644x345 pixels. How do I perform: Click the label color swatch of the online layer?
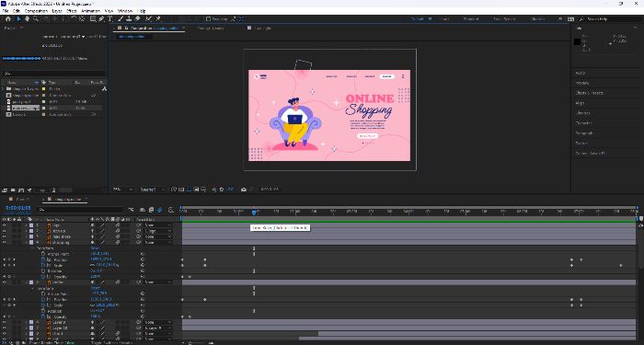pos(31,282)
